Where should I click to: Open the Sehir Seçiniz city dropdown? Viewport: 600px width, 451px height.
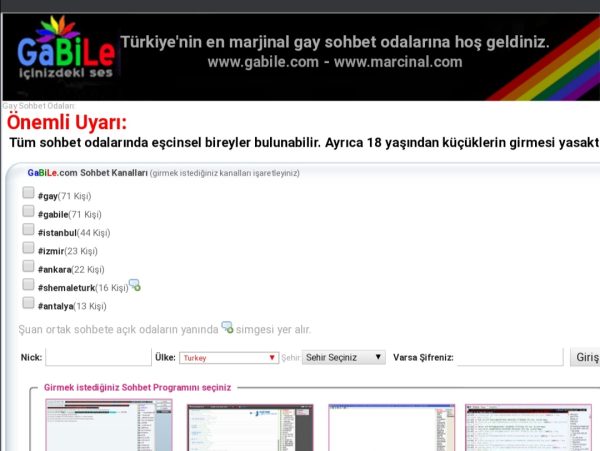[344, 357]
